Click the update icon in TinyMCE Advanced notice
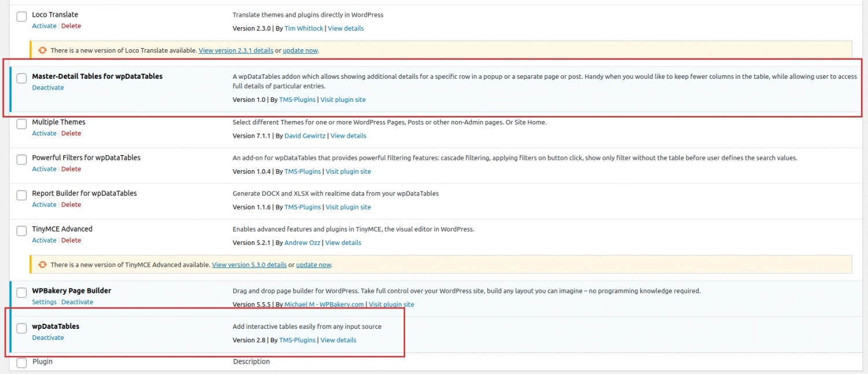This screenshot has width=868, height=374. (42, 265)
